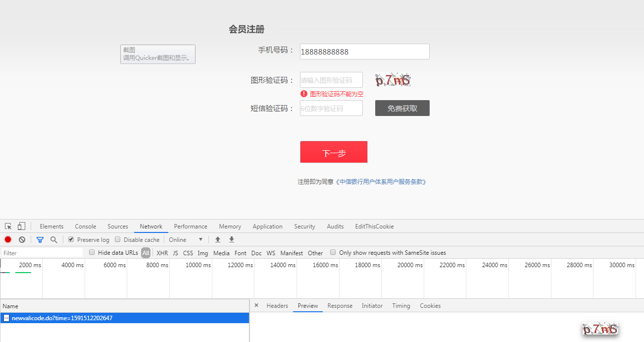Click the red error icon beside the captcha warning
Image resolution: width=644 pixels, height=342 pixels.
coord(304,94)
